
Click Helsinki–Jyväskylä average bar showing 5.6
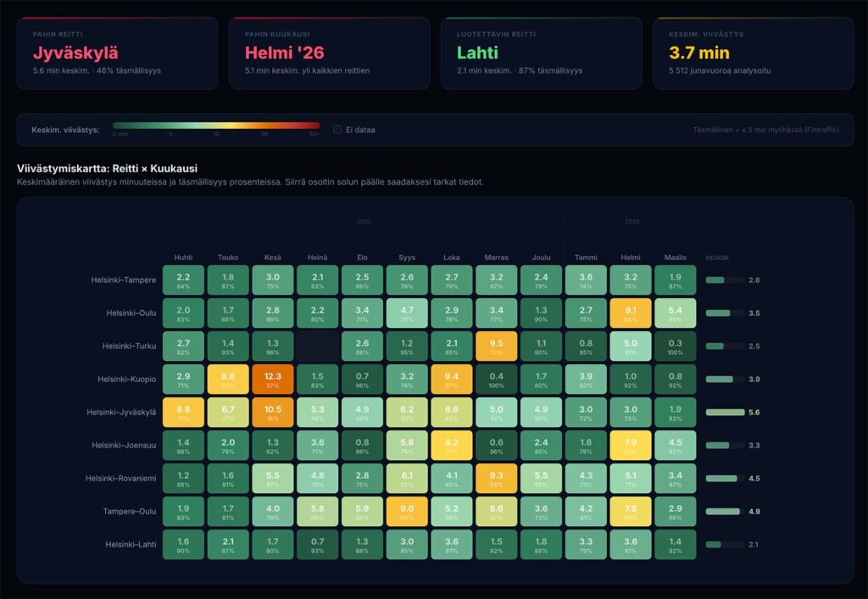click(725, 413)
